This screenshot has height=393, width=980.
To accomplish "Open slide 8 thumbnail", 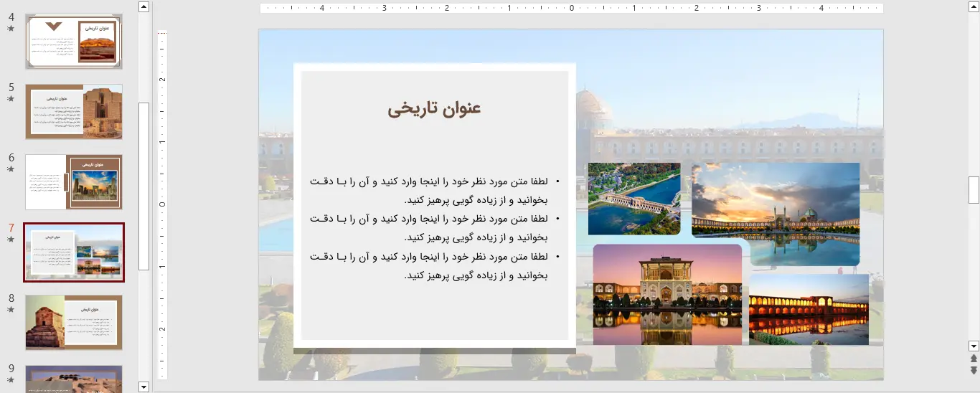I will coord(74,322).
